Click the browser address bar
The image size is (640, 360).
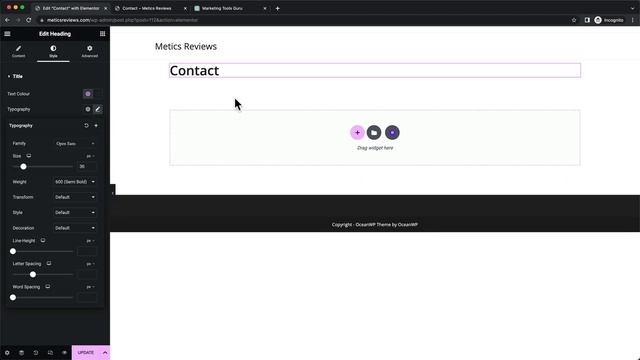(x=302, y=20)
